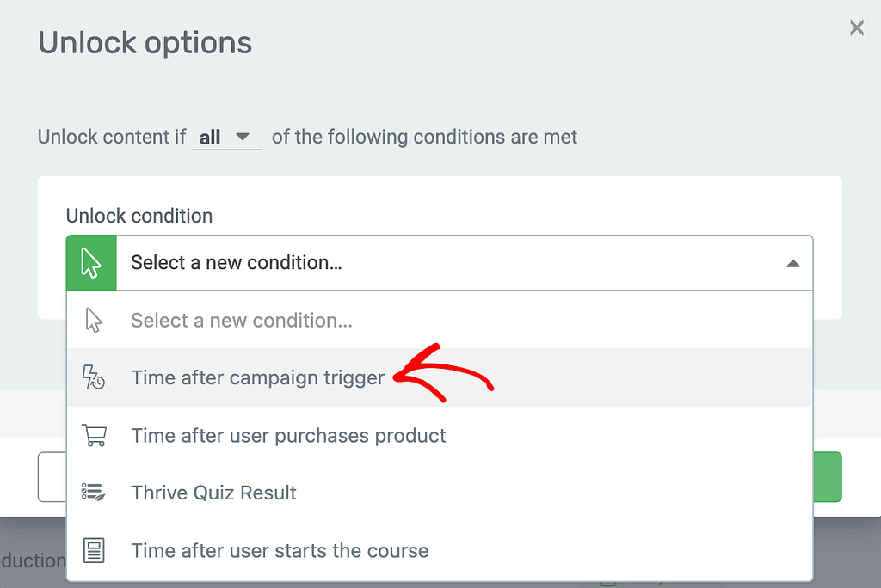Click the Thrive Quiz checklist icon

click(x=93, y=493)
